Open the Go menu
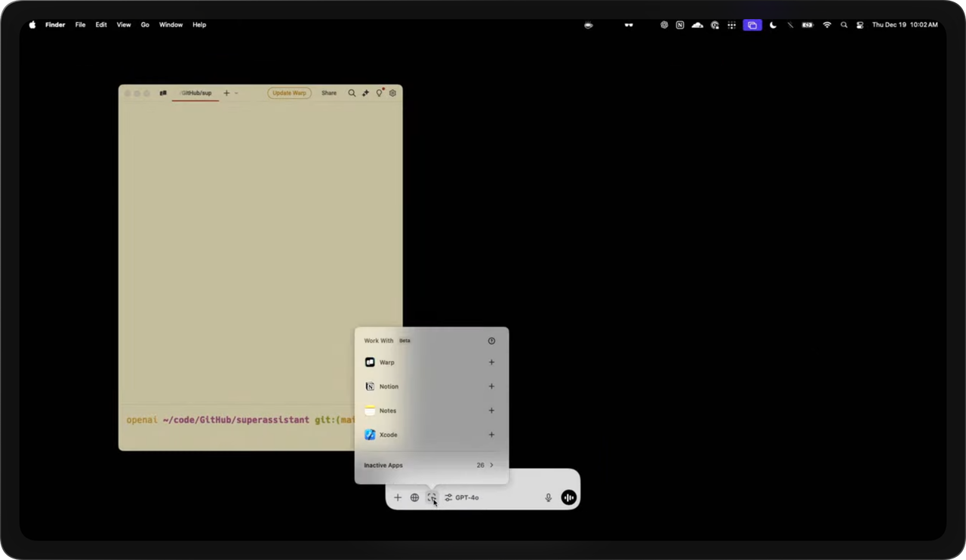This screenshot has height=560, width=966. click(145, 25)
